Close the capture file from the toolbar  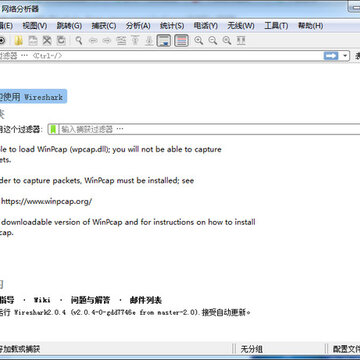click(47, 41)
